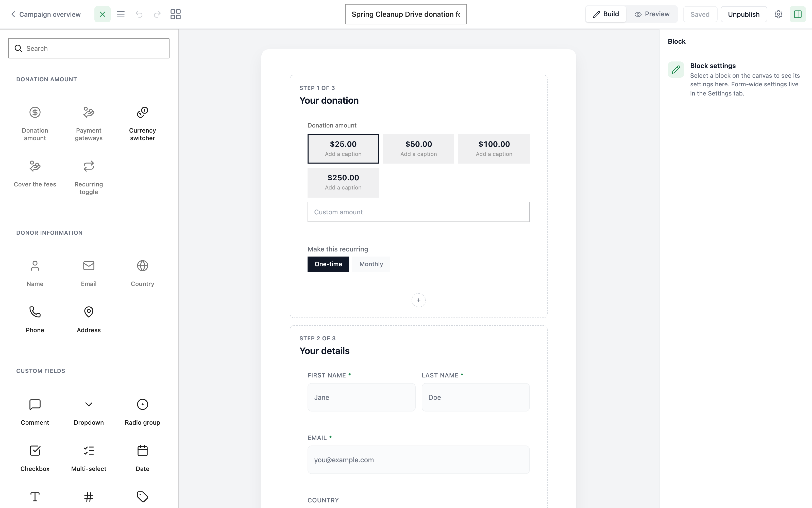Viewport: 812px width, 508px height.
Task: Select the 'DONATION AMOUNT' section heading
Action: [47, 79]
